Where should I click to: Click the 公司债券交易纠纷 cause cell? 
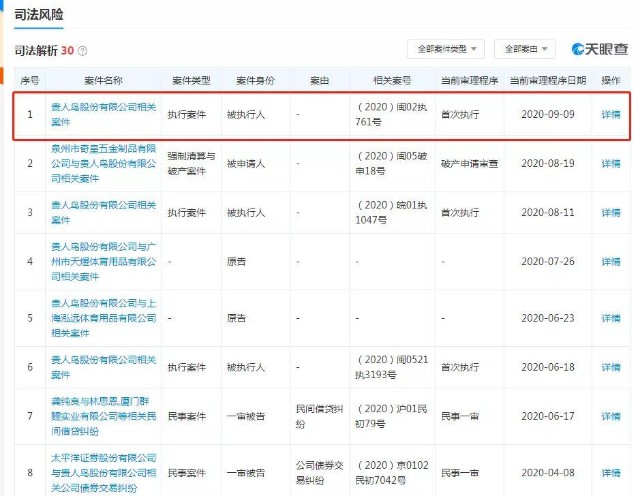319,473
